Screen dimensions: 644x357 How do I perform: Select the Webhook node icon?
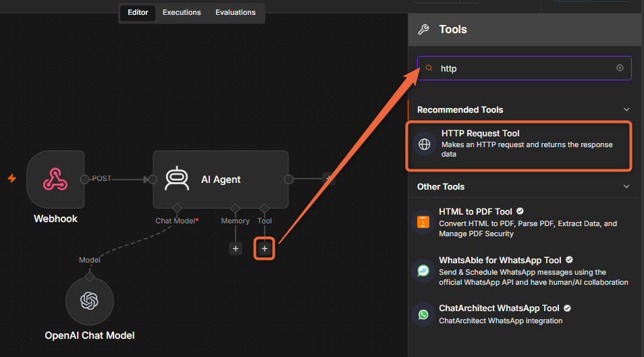[55, 180]
